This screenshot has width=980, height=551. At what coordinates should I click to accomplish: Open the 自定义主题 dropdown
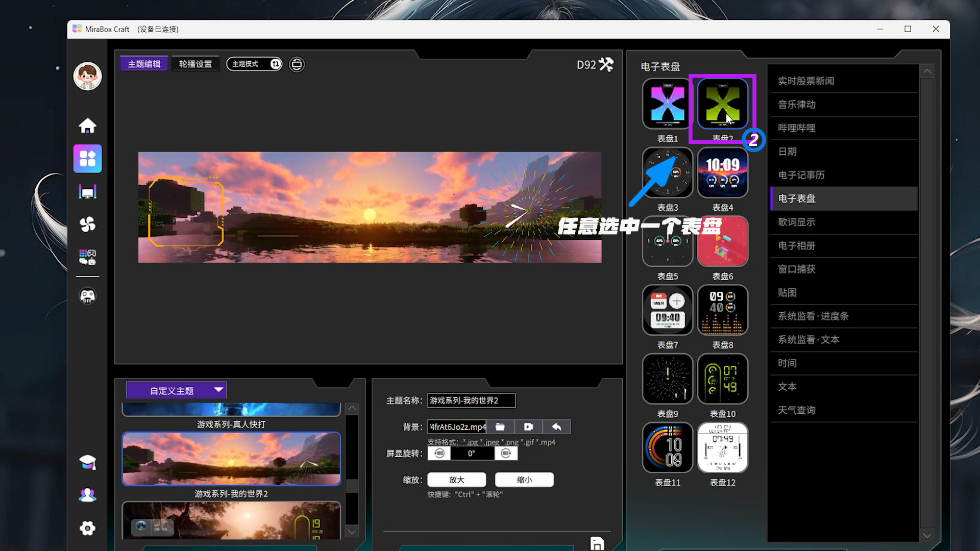[x=176, y=390]
